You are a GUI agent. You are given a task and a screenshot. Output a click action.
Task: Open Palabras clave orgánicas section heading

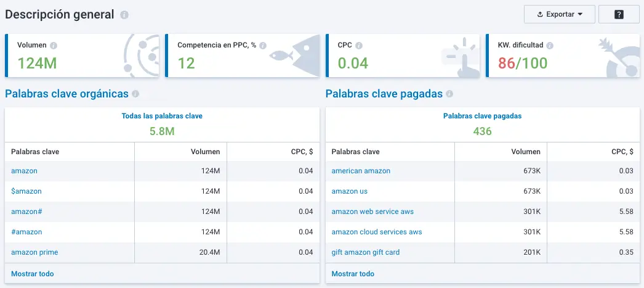66,94
